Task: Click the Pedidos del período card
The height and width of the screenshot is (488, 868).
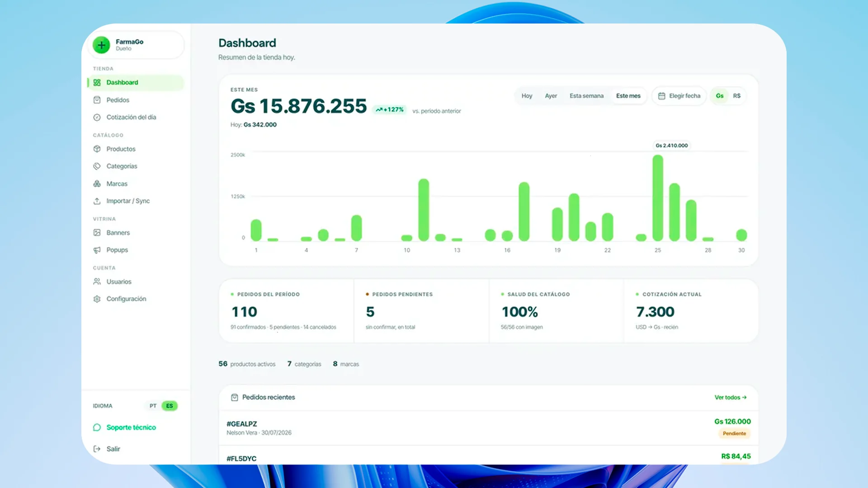Action: (286, 311)
